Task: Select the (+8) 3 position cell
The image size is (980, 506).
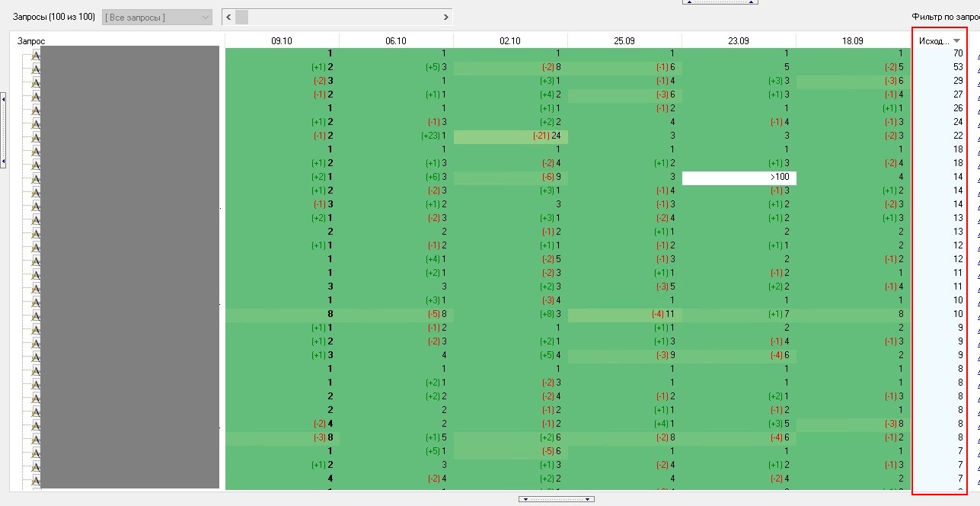Action: 511,314
